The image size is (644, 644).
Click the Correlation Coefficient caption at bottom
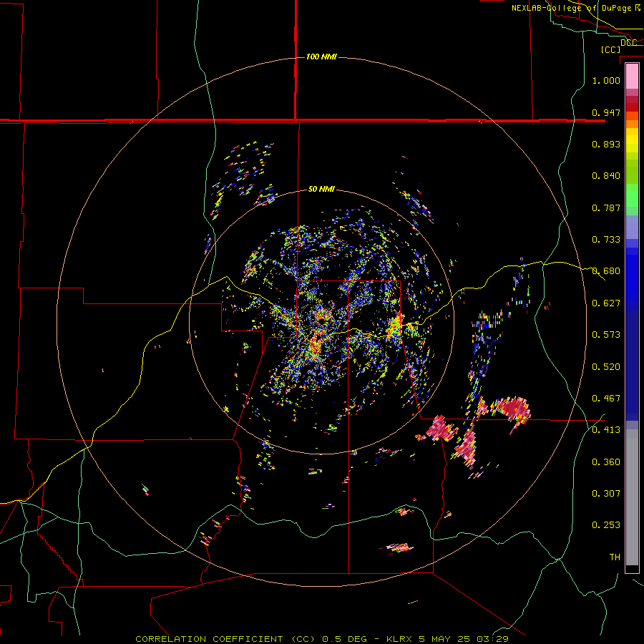322,639
